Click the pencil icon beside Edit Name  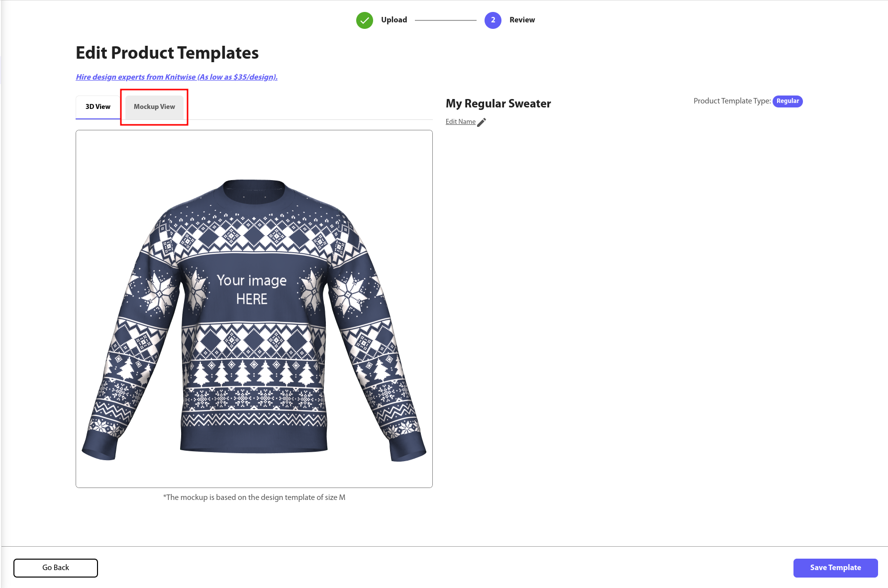[482, 122]
